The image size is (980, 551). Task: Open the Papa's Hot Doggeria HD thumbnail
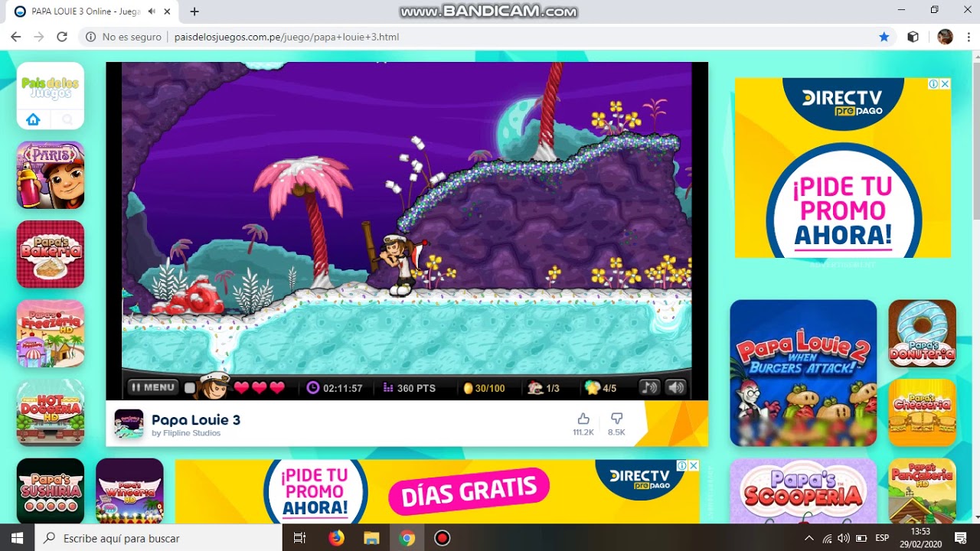(51, 412)
